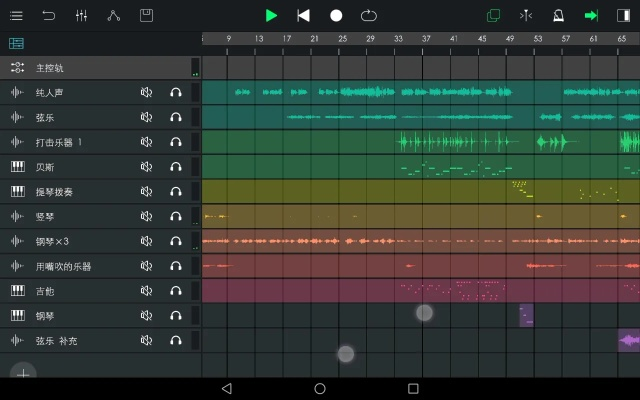Toggle loop playback mode

368,15
